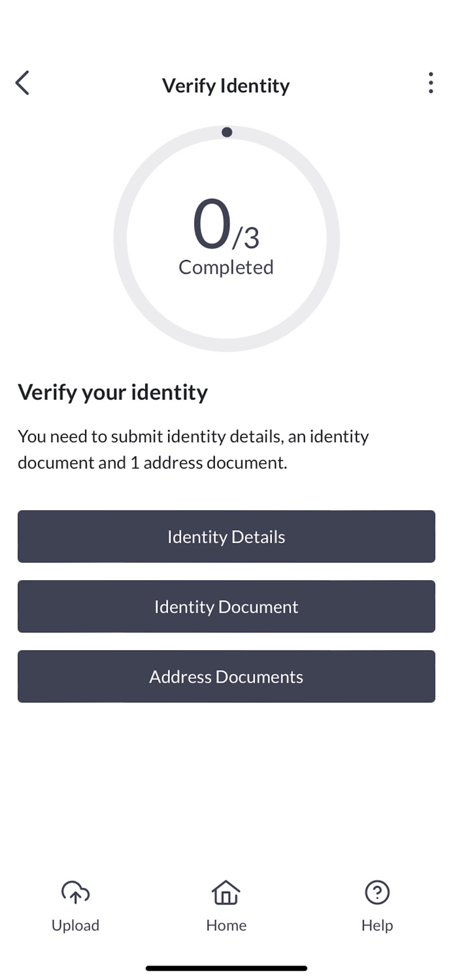Screen dimensions: 453x980
Task: Open the Address Documents step
Action: pos(226,676)
